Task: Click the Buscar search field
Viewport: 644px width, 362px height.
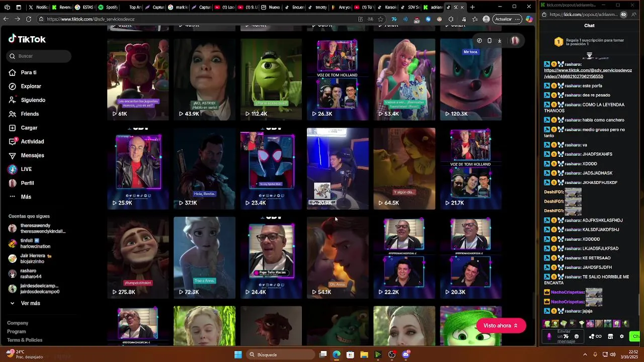Action: (39, 56)
